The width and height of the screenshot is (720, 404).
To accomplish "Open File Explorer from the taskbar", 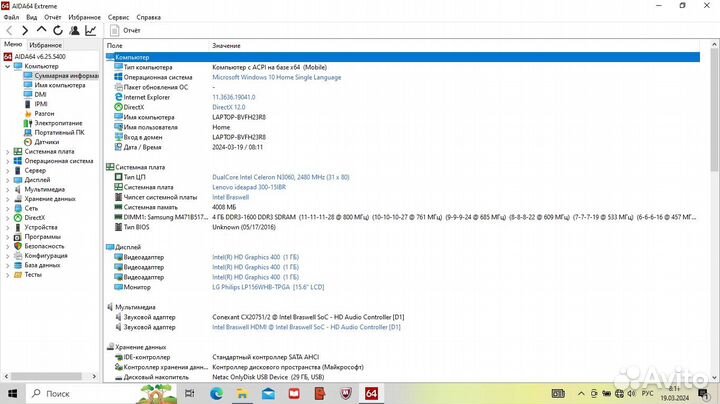I will (242, 393).
